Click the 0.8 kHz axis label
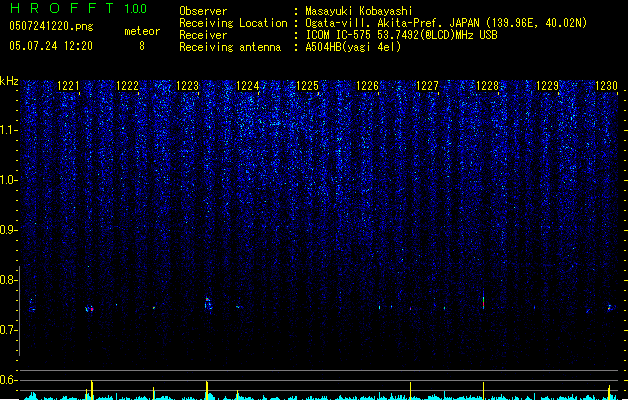629x400 pixels. click(8, 280)
